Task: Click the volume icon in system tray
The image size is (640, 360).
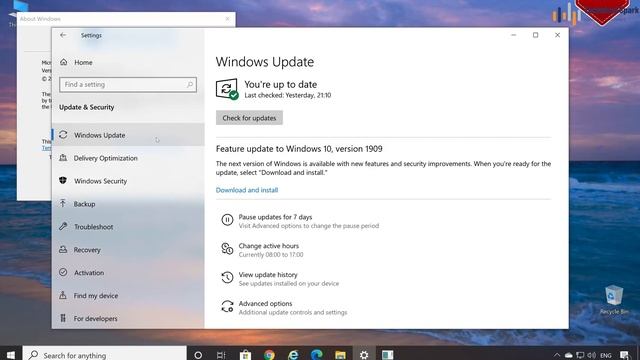Action: pyautogui.click(x=591, y=355)
